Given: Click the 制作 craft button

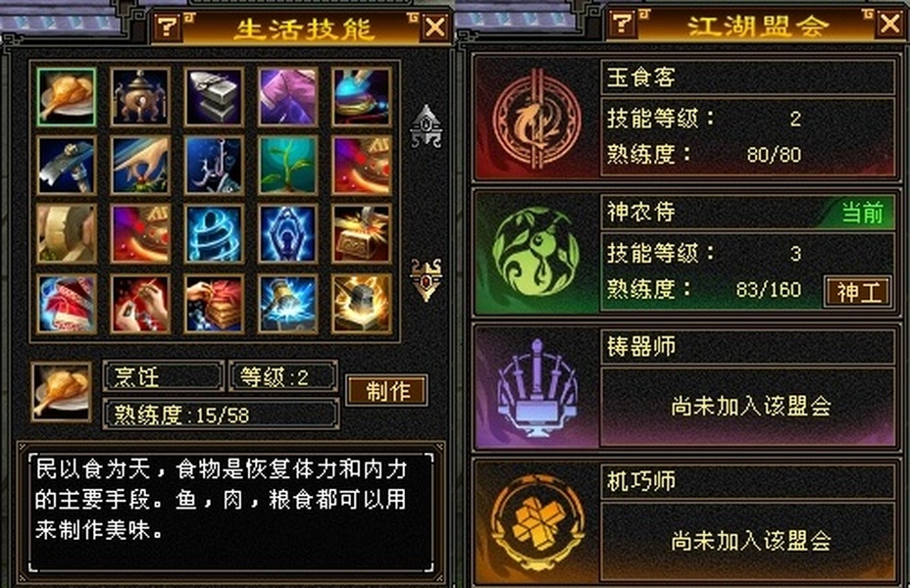Looking at the screenshot, I should (x=387, y=391).
